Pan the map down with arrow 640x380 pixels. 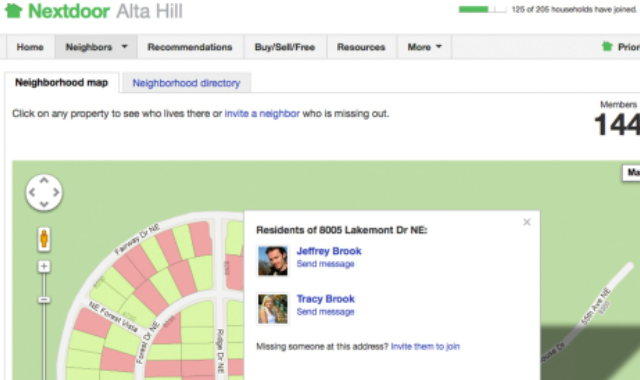pos(44,204)
